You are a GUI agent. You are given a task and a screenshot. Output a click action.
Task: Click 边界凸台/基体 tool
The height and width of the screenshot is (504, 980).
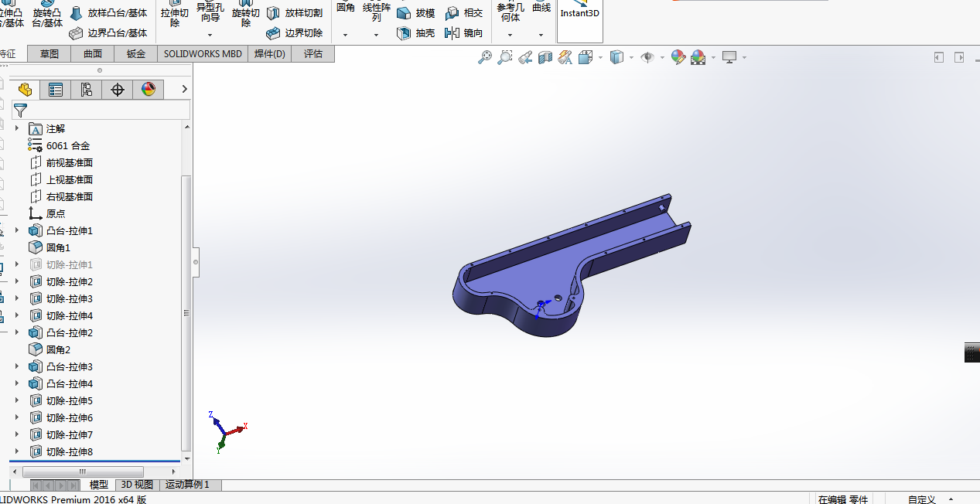pos(108,33)
